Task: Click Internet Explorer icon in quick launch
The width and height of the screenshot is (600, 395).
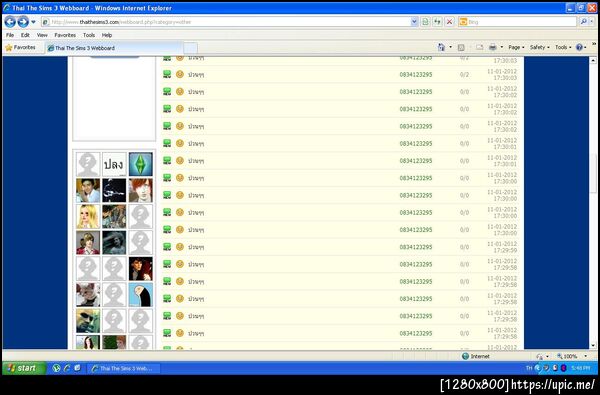Action: [67, 368]
